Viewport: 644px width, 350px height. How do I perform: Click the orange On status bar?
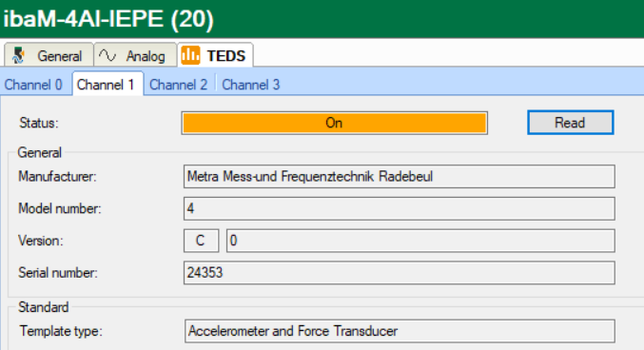click(x=334, y=123)
